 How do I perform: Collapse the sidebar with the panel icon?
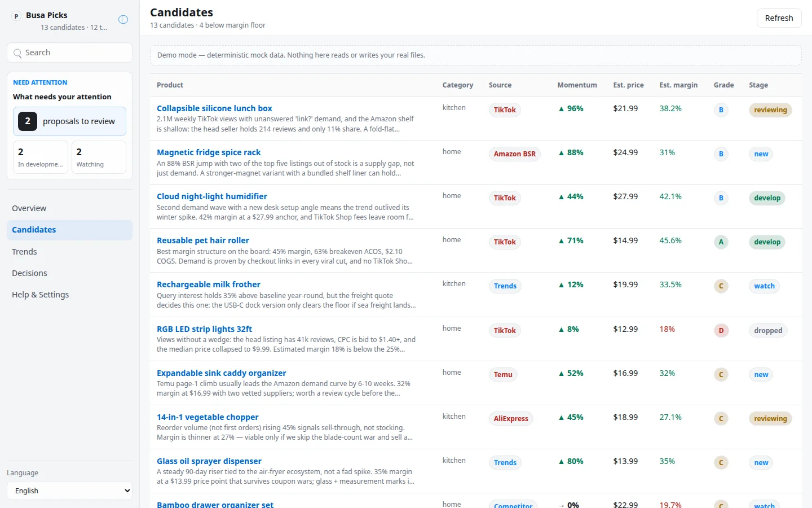point(123,20)
